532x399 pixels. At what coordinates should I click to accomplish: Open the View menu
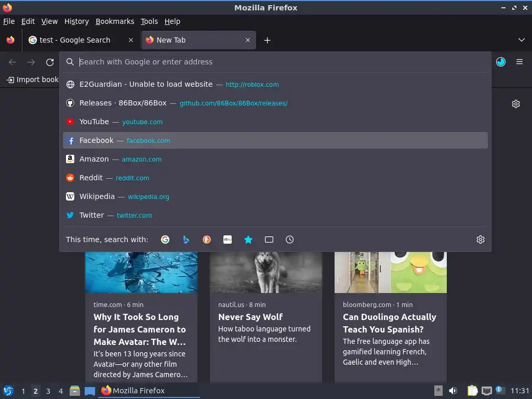point(49,21)
